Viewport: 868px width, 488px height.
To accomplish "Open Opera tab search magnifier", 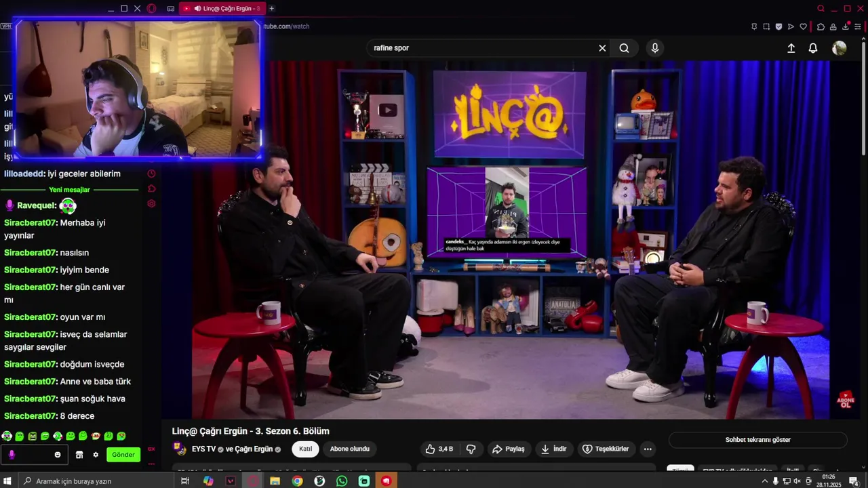I will (x=821, y=8).
